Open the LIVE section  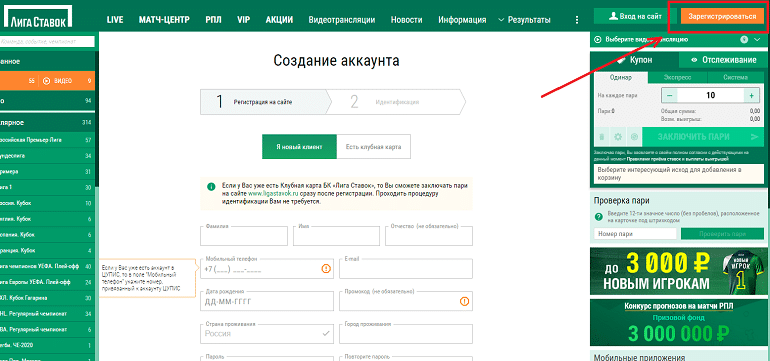[115, 20]
